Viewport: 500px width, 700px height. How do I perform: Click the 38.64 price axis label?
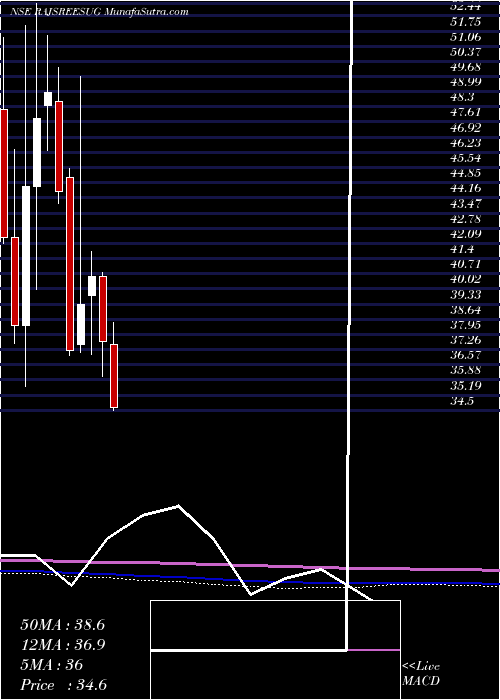pyautogui.click(x=466, y=310)
